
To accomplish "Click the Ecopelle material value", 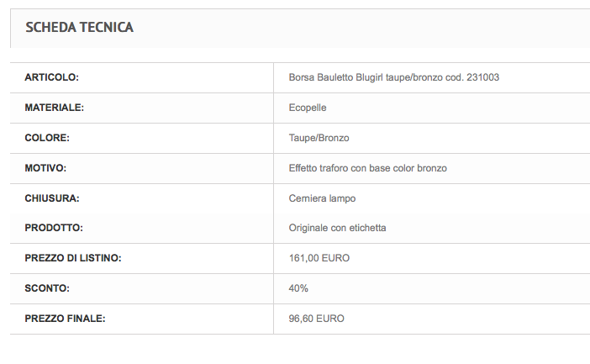I will coord(308,108).
